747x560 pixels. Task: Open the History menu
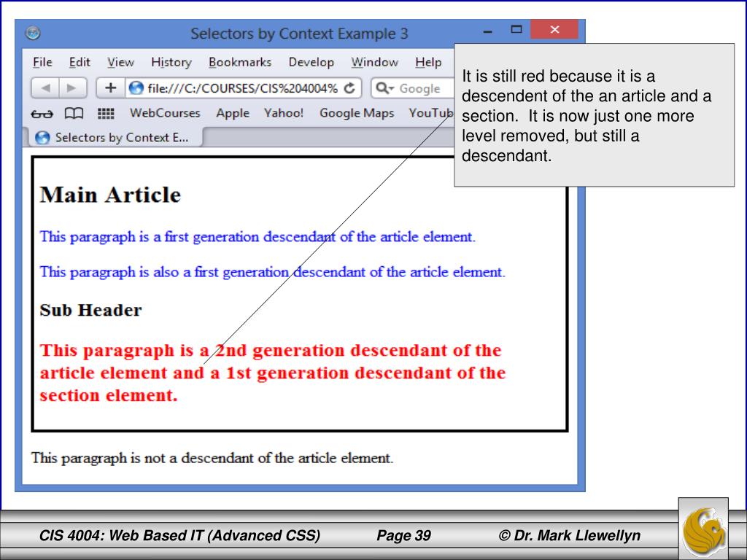[x=171, y=63]
